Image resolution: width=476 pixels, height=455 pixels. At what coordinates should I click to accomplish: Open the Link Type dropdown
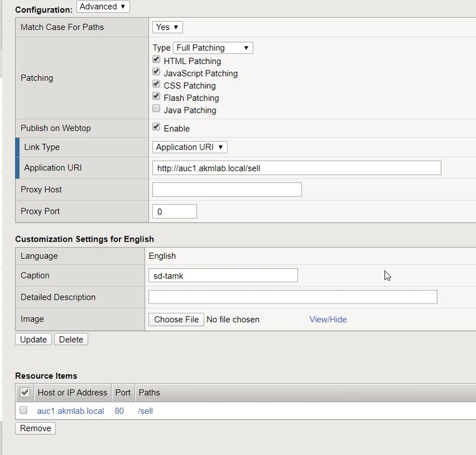click(x=190, y=147)
